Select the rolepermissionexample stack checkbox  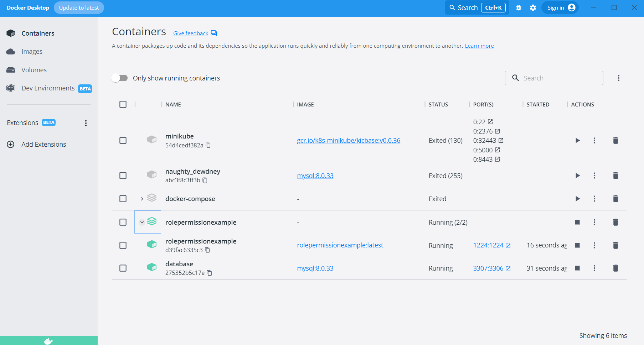123,222
